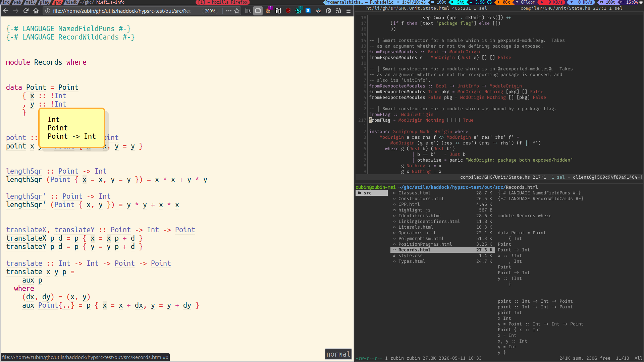Select Literals.html in the file list
The width and height of the screenshot is (644, 362).
(442, 227)
